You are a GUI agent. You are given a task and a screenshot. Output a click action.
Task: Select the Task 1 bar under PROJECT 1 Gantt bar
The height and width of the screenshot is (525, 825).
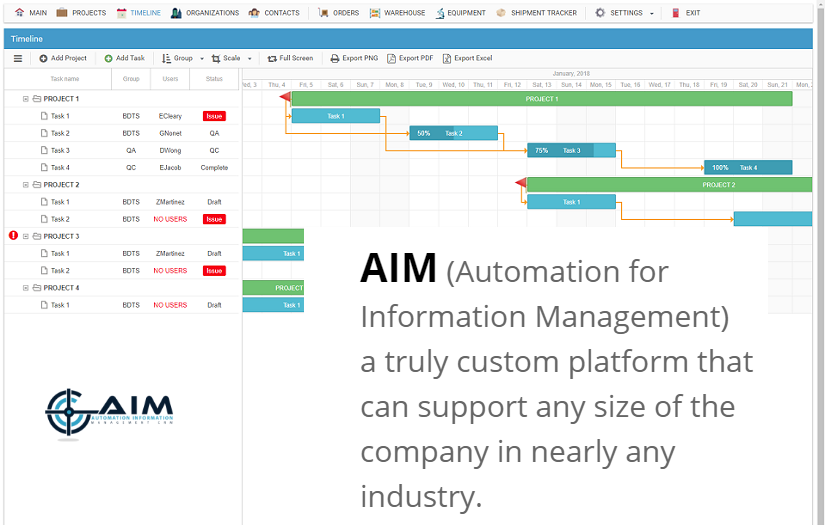pyautogui.click(x=336, y=116)
